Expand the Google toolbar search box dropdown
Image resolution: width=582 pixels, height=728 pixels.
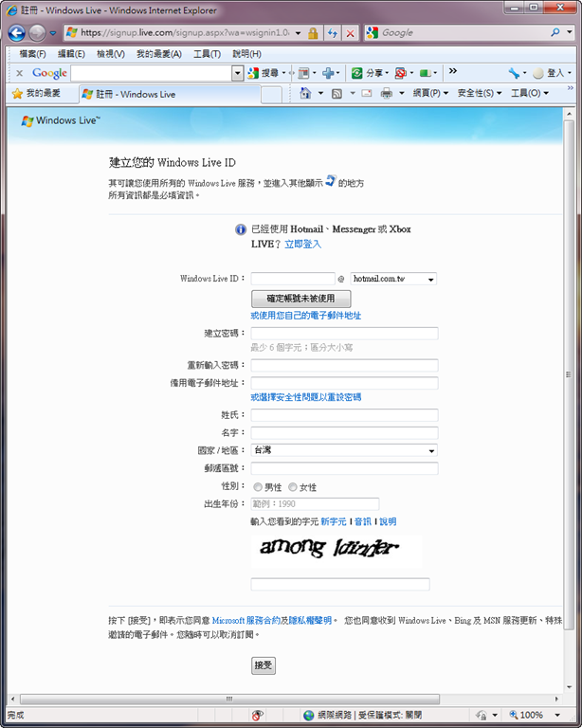pos(237,73)
